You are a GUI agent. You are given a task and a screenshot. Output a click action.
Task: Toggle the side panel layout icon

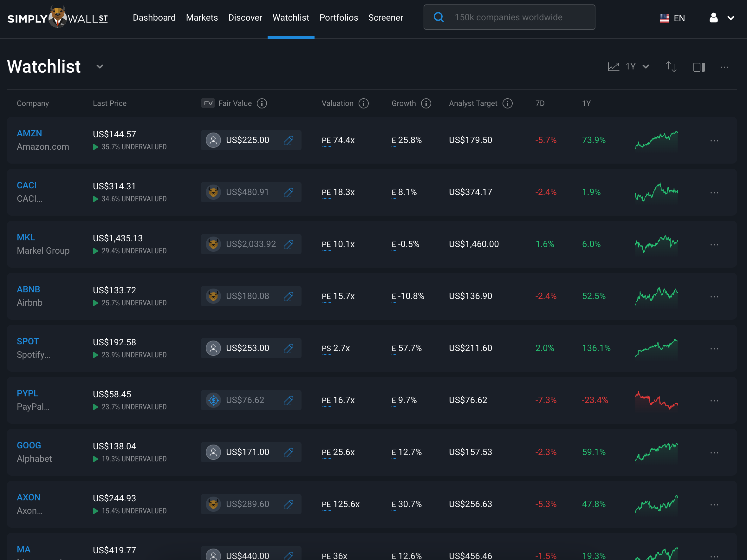(x=699, y=67)
